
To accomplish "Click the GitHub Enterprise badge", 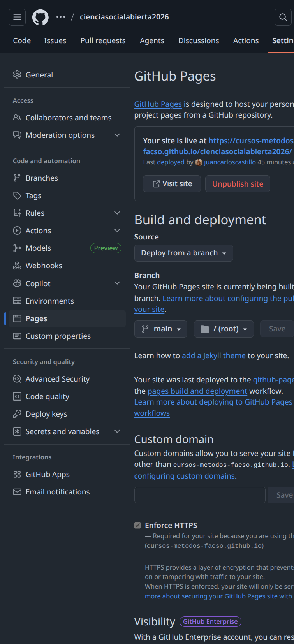I will [x=210, y=621].
